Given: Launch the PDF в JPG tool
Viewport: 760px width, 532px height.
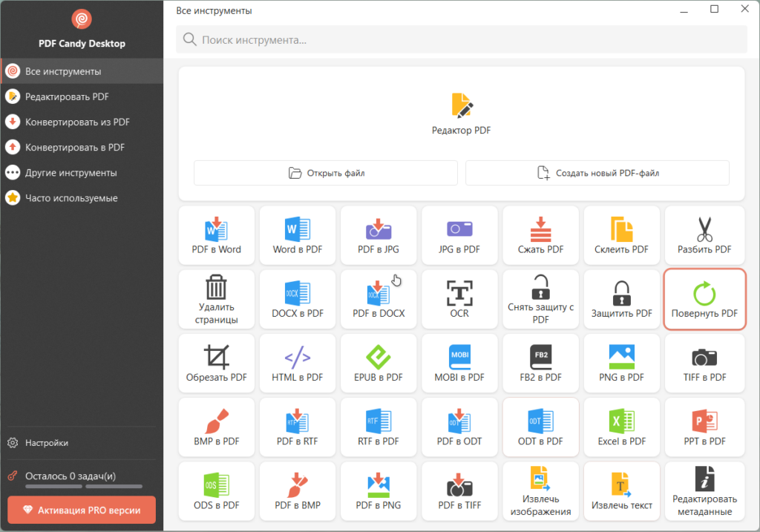Looking at the screenshot, I should coord(378,235).
